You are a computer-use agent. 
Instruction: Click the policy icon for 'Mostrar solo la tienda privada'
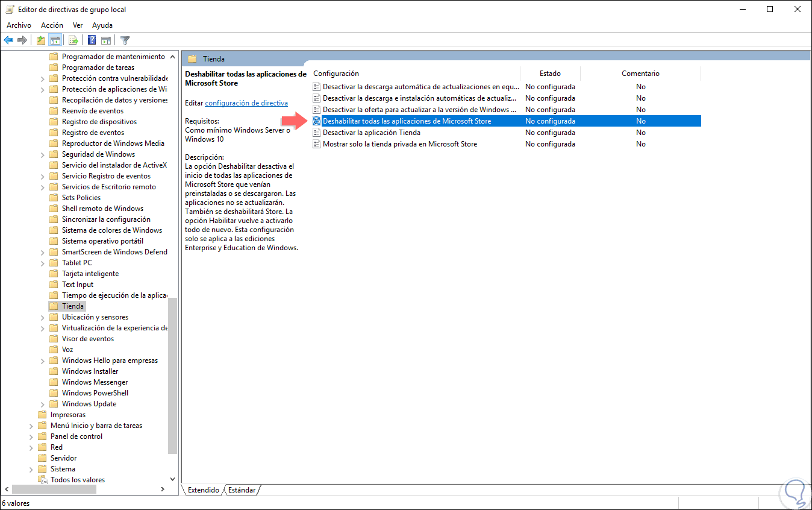(317, 144)
